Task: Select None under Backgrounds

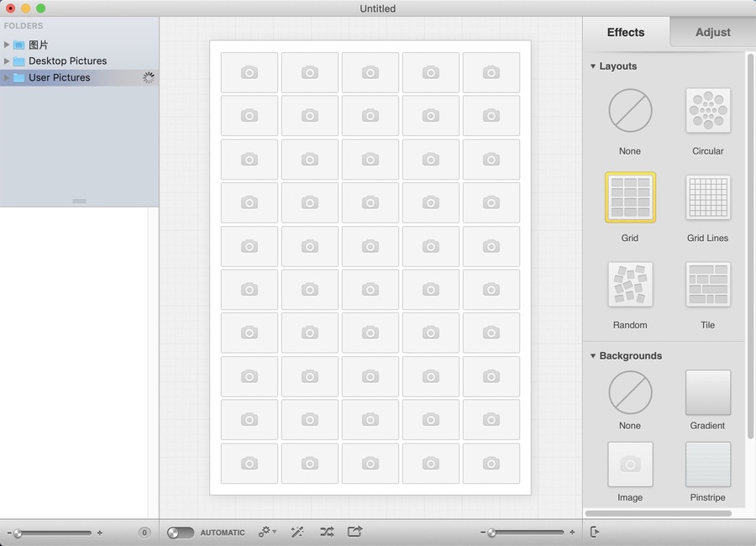Action: click(x=630, y=392)
